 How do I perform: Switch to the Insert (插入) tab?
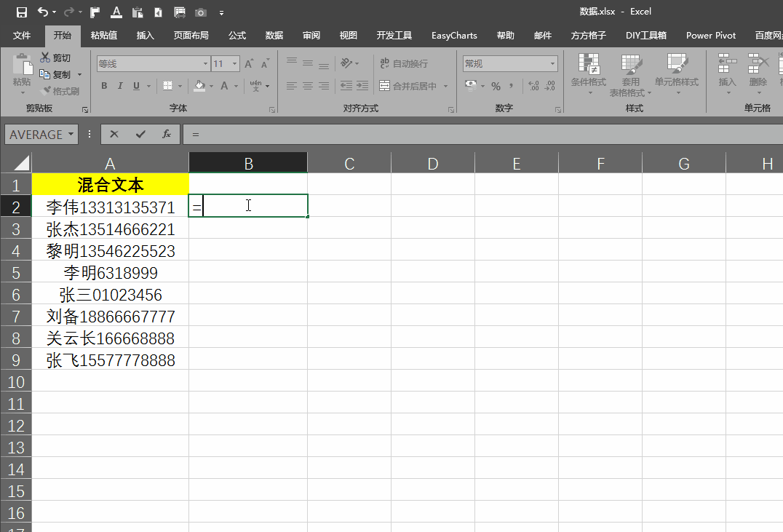(x=146, y=36)
